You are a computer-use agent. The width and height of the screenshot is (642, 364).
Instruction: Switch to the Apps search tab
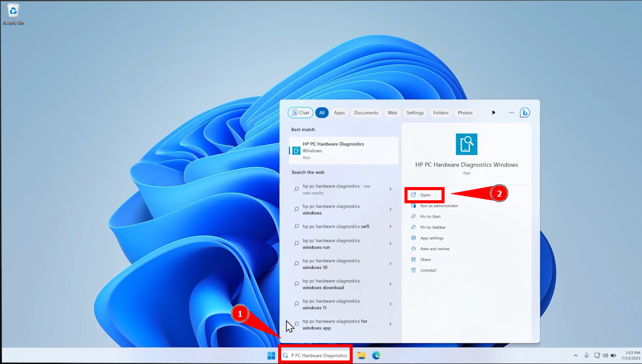coord(339,112)
